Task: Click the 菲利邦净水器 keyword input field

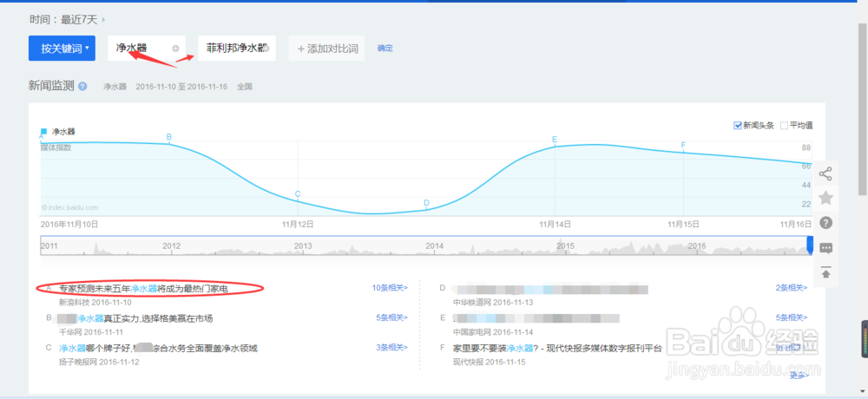Action: coord(237,49)
